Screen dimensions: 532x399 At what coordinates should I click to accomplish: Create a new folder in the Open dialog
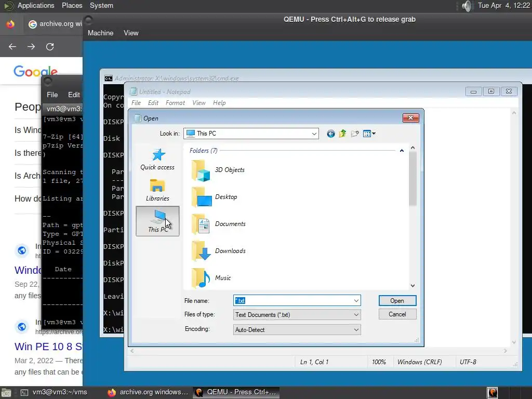[x=355, y=134]
